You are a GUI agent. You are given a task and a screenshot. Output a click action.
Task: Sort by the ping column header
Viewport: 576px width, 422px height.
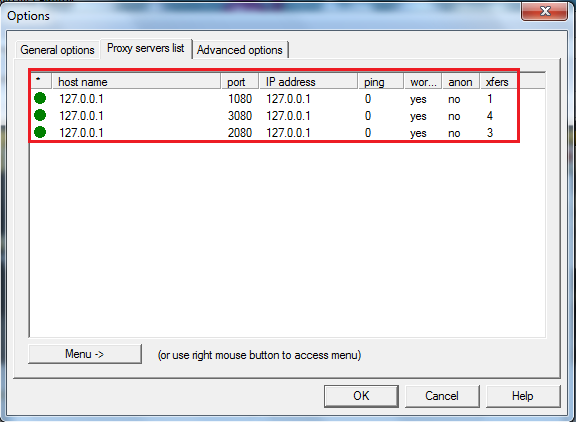[381, 82]
